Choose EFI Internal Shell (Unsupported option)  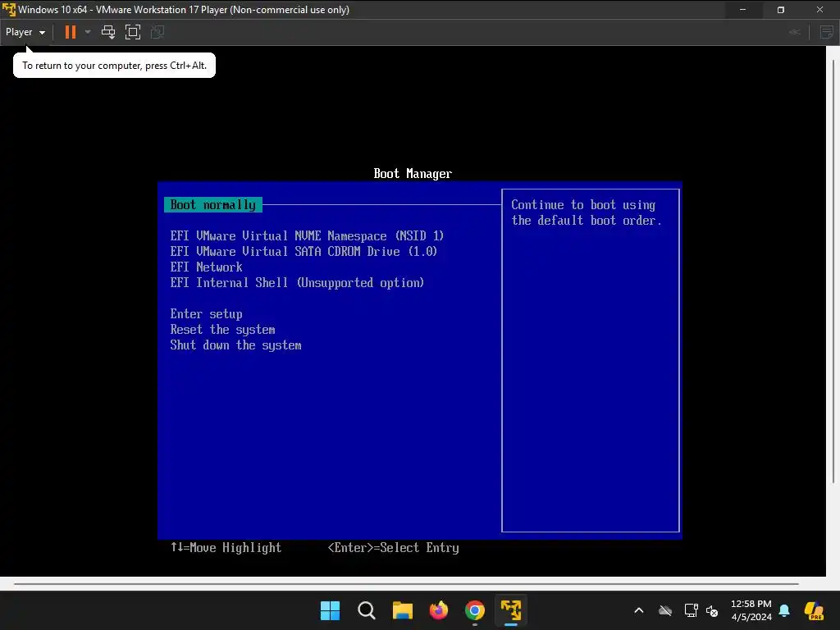(297, 282)
